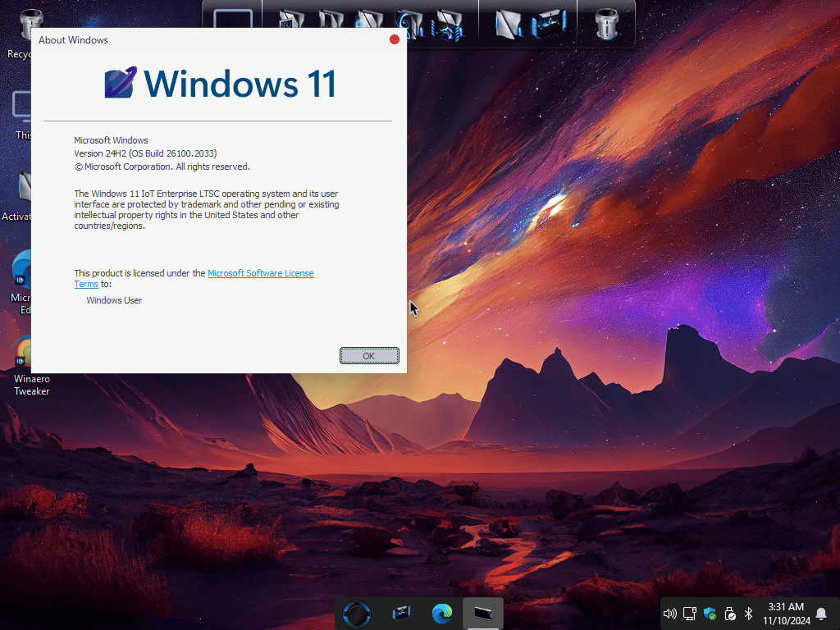This screenshot has height=630, width=840.
Task: Click the trash can icon in top dock
Action: pyautogui.click(x=606, y=24)
